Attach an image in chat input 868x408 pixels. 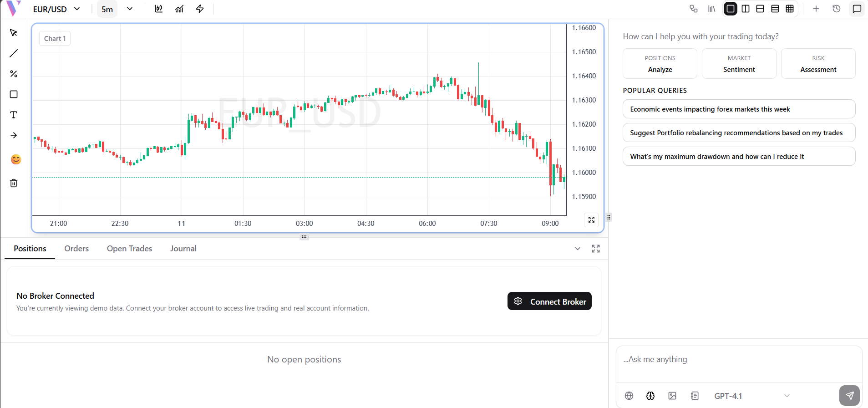tap(672, 396)
